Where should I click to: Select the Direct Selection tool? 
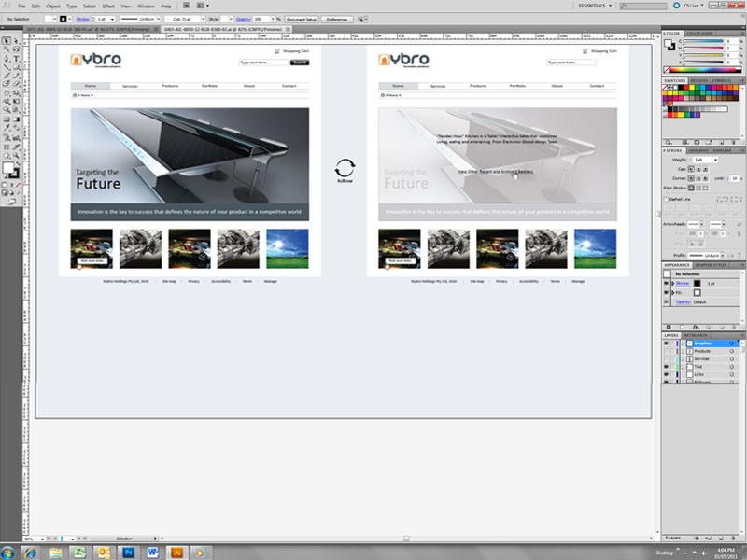16,41
